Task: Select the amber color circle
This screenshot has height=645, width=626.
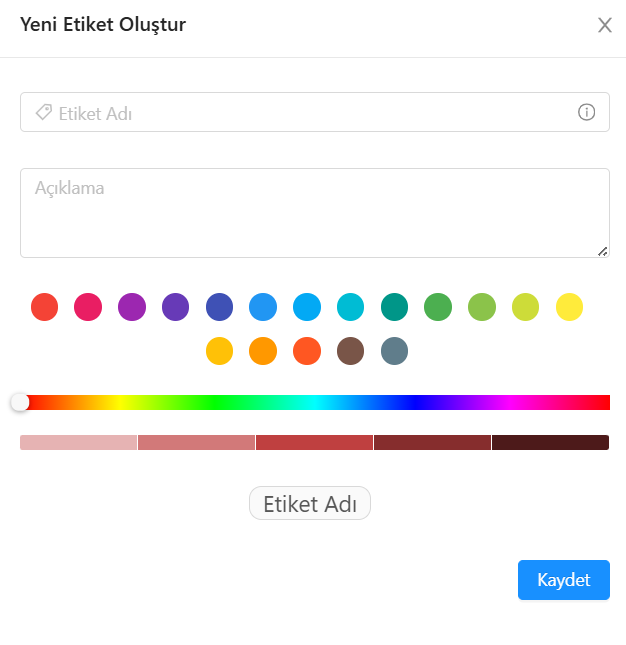Action: coord(219,351)
